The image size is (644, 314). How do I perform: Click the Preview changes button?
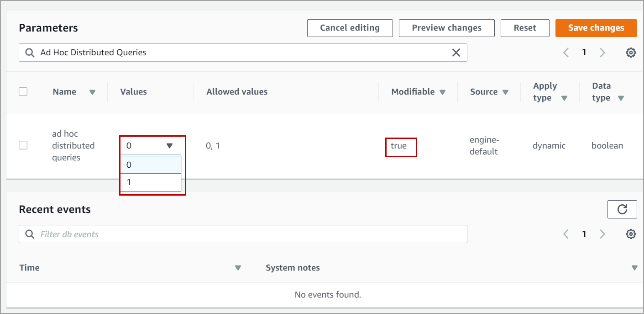[446, 28]
